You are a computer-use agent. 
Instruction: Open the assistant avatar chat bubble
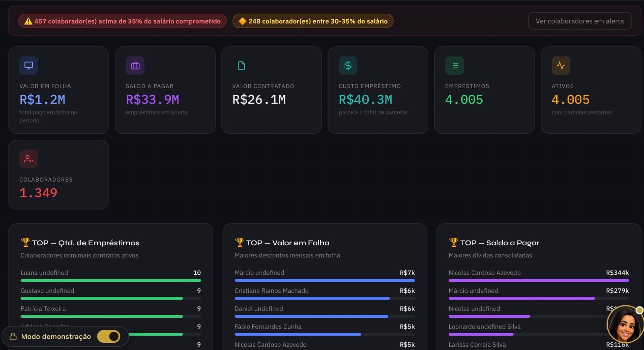625,325
